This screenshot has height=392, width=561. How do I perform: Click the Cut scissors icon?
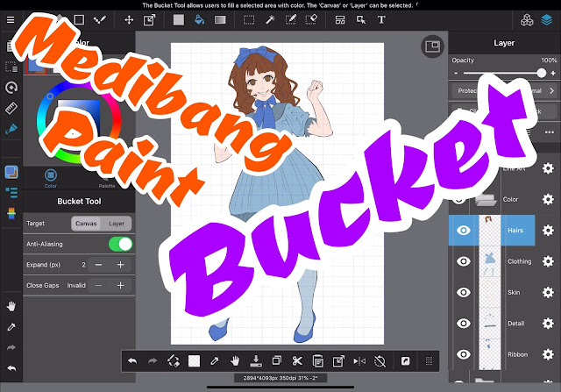point(297,361)
